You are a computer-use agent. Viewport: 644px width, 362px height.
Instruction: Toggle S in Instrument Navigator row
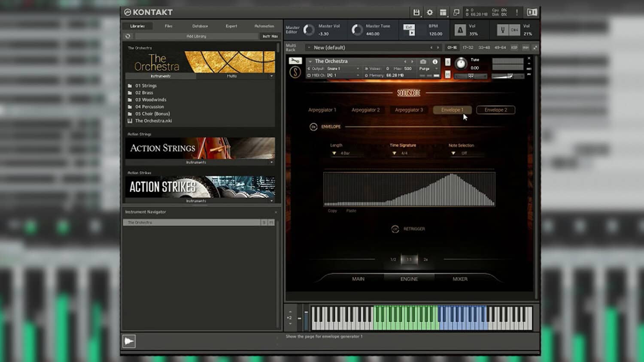click(x=264, y=223)
